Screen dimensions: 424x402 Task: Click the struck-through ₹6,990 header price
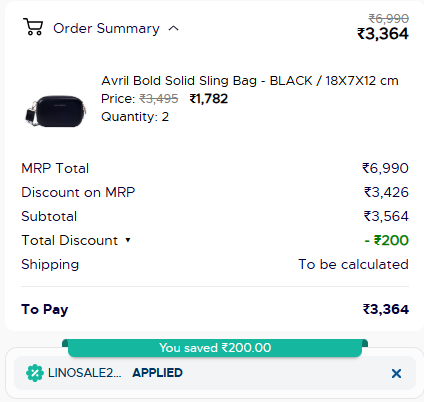tap(389, 18)
